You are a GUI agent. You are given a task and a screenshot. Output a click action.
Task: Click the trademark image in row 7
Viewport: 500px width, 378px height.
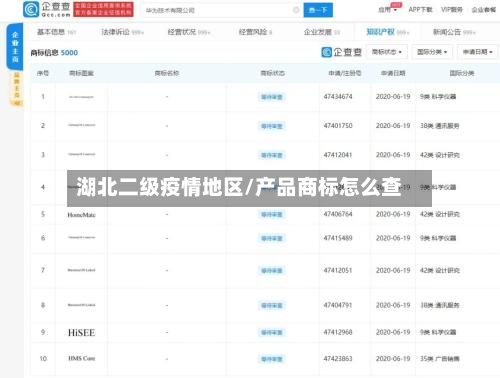(81, 270)
